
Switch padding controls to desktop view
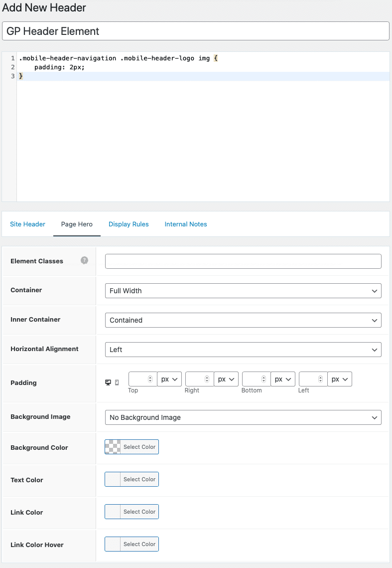coord(108,382)
